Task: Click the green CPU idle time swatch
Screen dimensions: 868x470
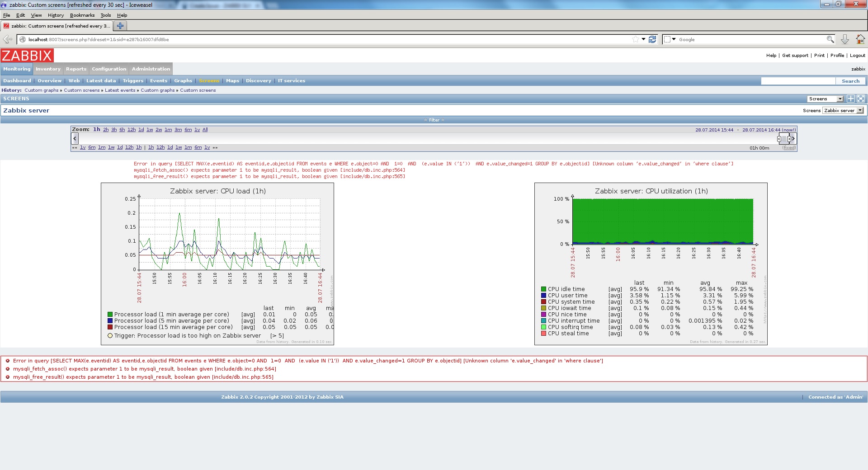Action: [x=543, y=289]
